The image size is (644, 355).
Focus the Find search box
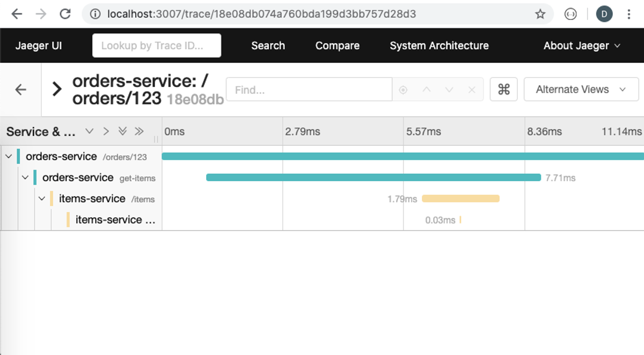309,90
